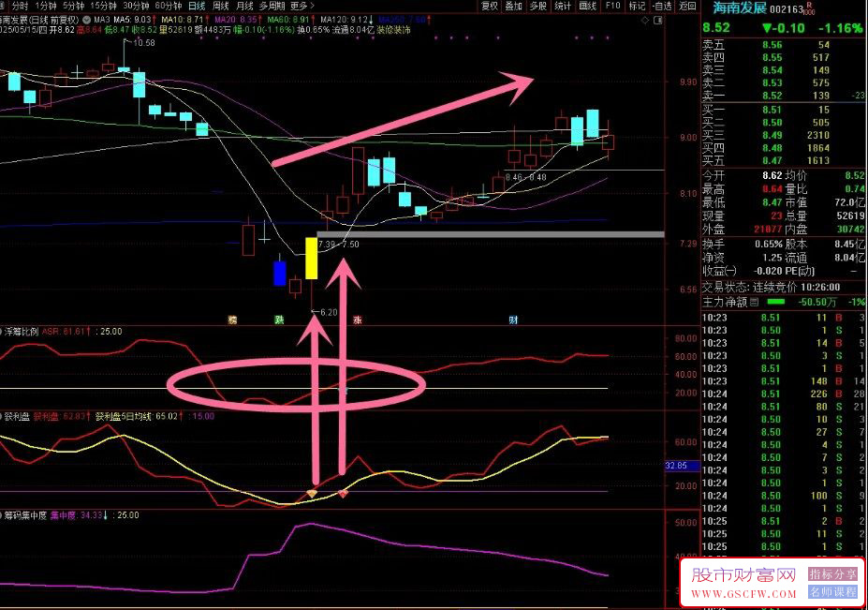Click the 买四 bid row at 8.48
The height and width of the screenshot is (610, 868).
click(784, 148)
